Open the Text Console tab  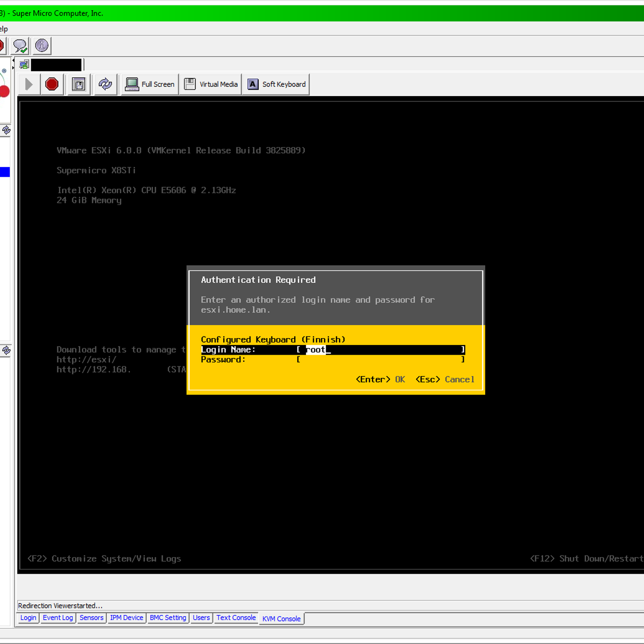236,618
